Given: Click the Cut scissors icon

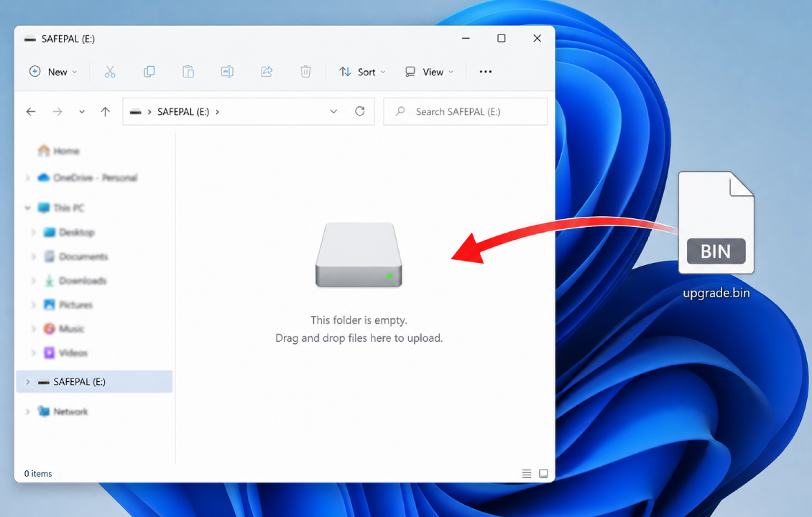Looking at the screenshot, I should 110,71.
